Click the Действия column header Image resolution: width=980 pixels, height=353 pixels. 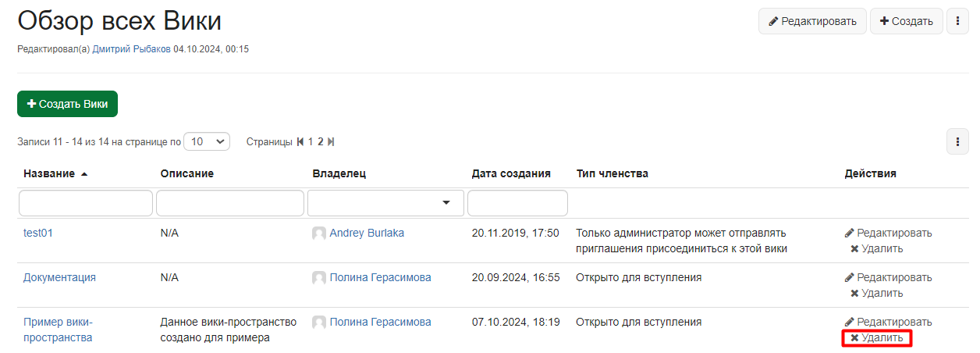click(870, 173)
